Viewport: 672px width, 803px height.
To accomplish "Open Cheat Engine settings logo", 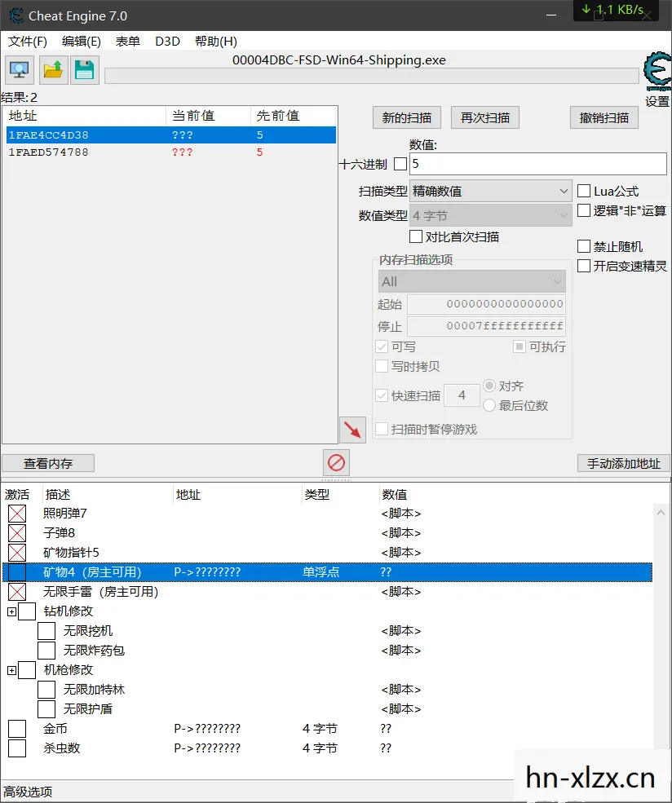I will pos(657,72).
